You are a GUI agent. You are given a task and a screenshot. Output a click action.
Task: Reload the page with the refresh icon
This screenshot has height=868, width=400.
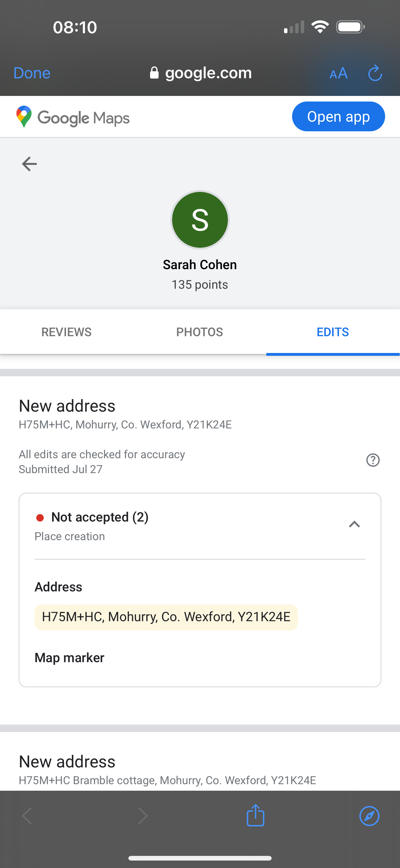375,73
